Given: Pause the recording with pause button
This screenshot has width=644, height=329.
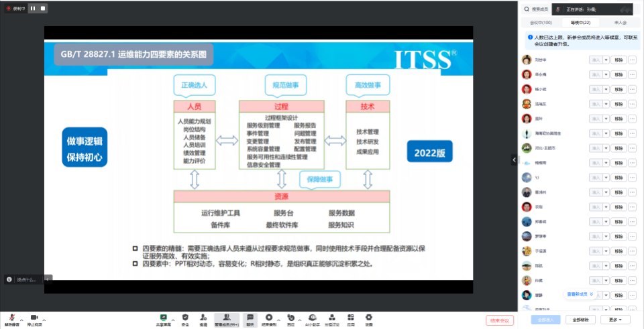Looking at the screenshot, I should coord(33,9).
